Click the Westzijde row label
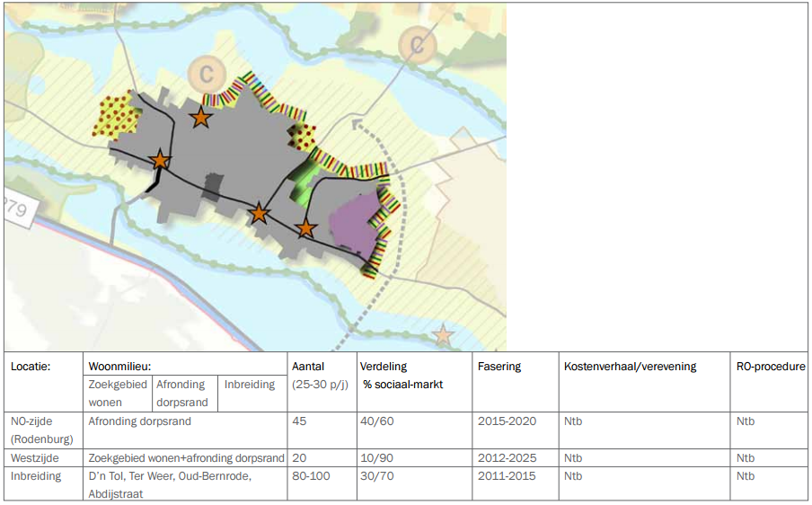This screenshot has height=505, width=812. [x=35, y=458]
